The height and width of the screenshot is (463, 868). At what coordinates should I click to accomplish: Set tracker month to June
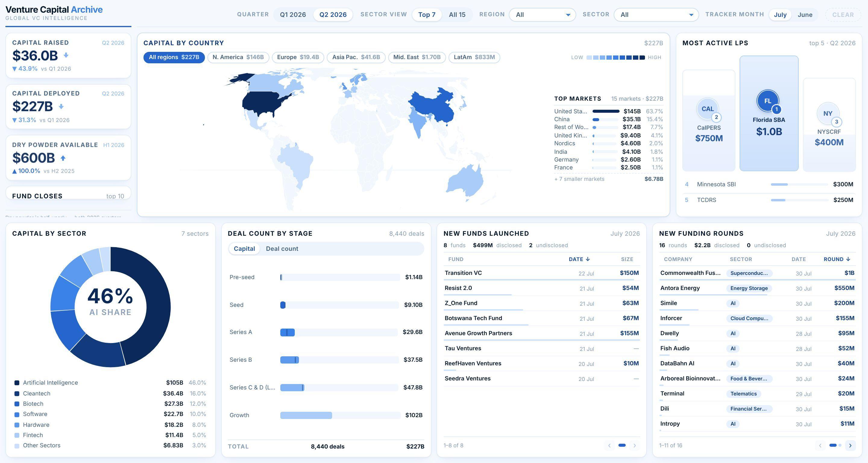pos(805,14)
